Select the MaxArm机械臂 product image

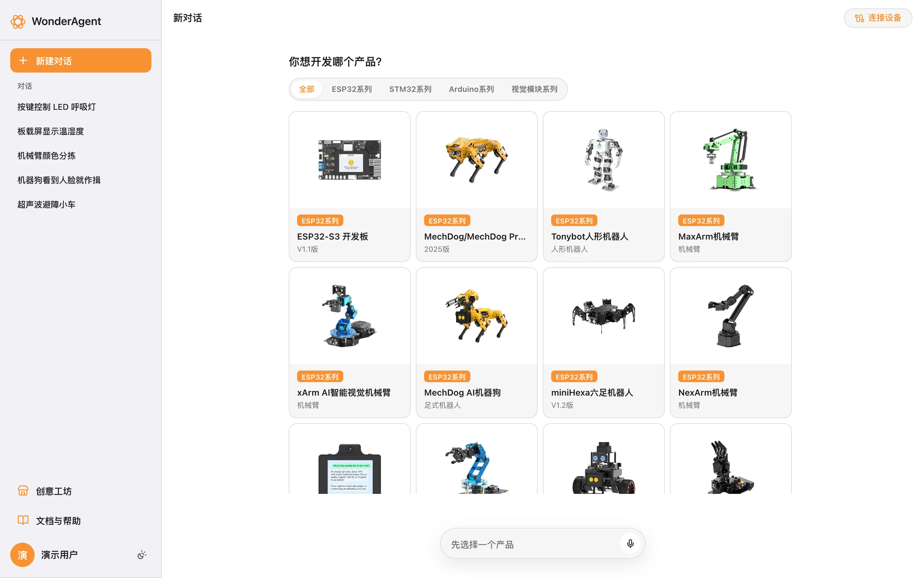point(731,160)
